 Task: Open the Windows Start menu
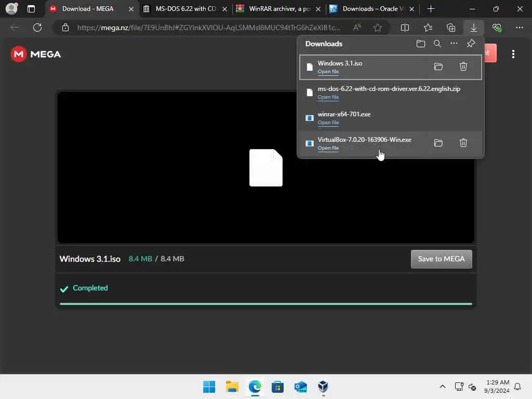[x=209, y=387]
